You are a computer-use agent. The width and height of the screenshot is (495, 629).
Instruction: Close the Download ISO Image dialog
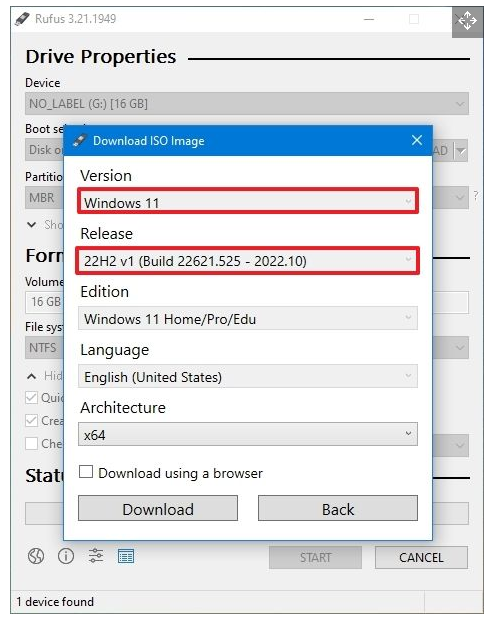(x=417, y=140)
